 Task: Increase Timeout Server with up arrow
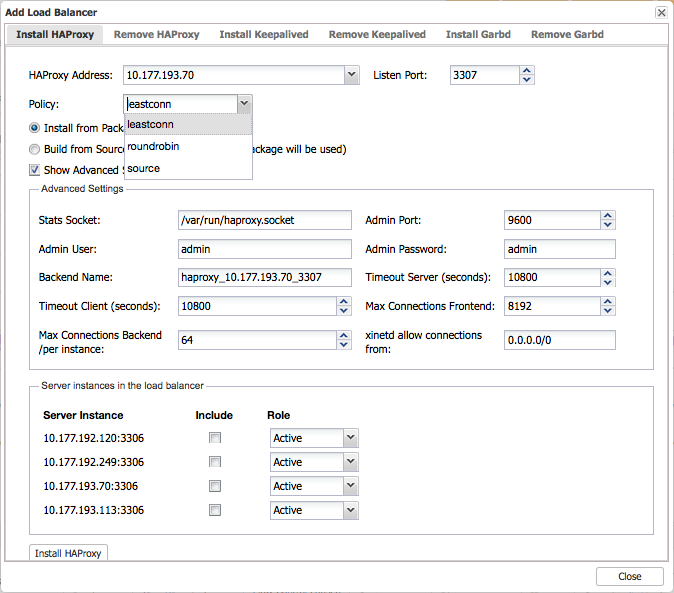(x=608, y=273)
